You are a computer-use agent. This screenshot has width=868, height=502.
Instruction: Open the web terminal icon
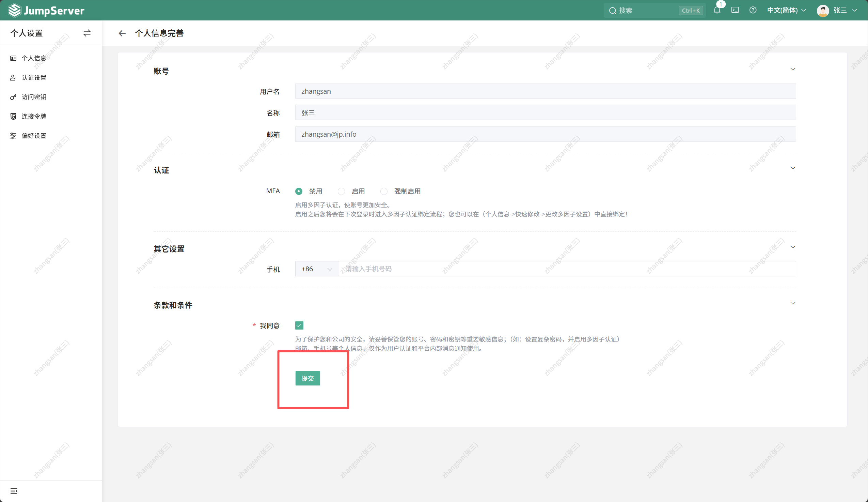735,10
